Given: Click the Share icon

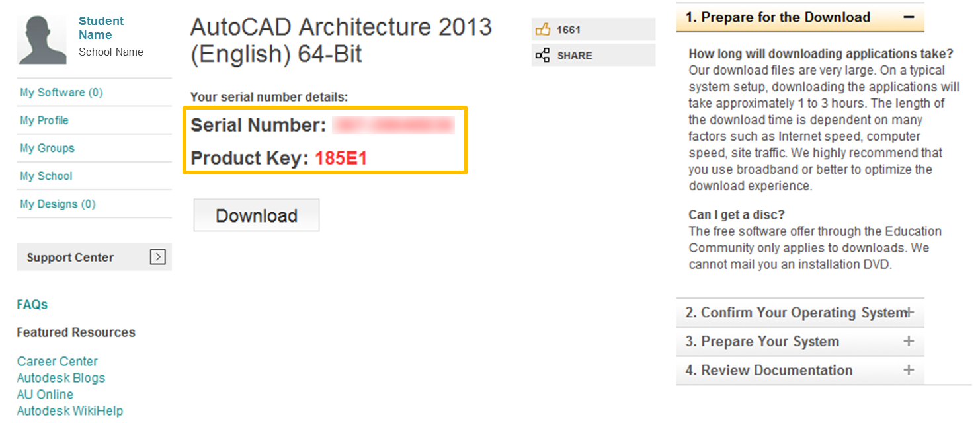Looking at the screenshot, I should (543, 56).
